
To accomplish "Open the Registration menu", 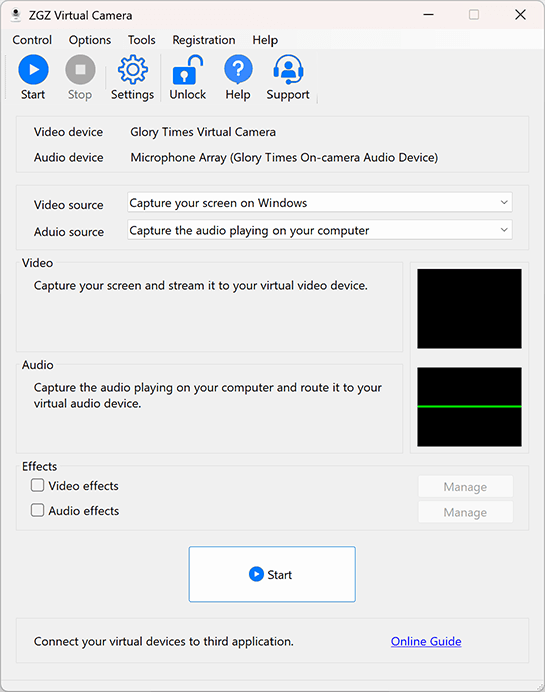I will click(x=203, y=40).
